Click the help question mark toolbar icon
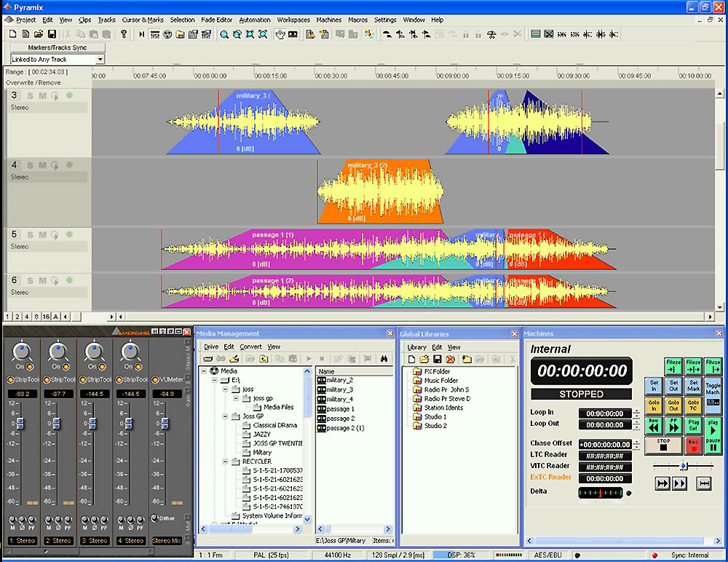Image resolution: width=728 pixels, height=562 pixels. tap(124, 34)
